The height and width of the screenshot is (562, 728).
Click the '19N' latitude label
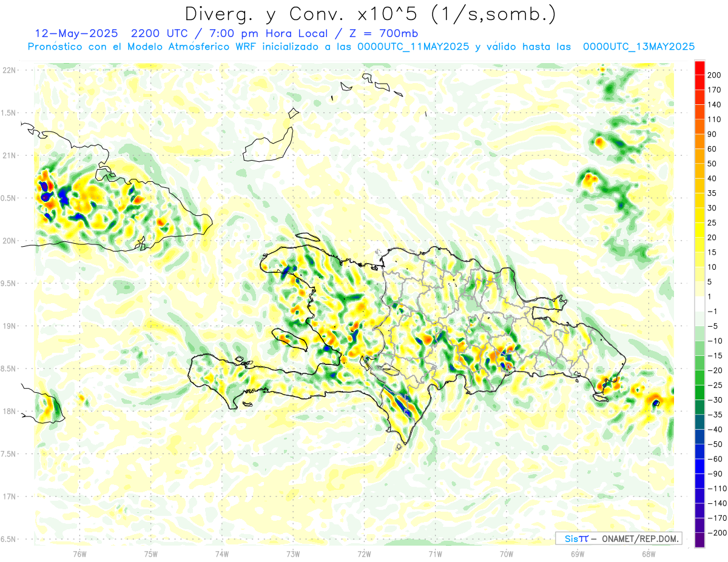(9, 326)
